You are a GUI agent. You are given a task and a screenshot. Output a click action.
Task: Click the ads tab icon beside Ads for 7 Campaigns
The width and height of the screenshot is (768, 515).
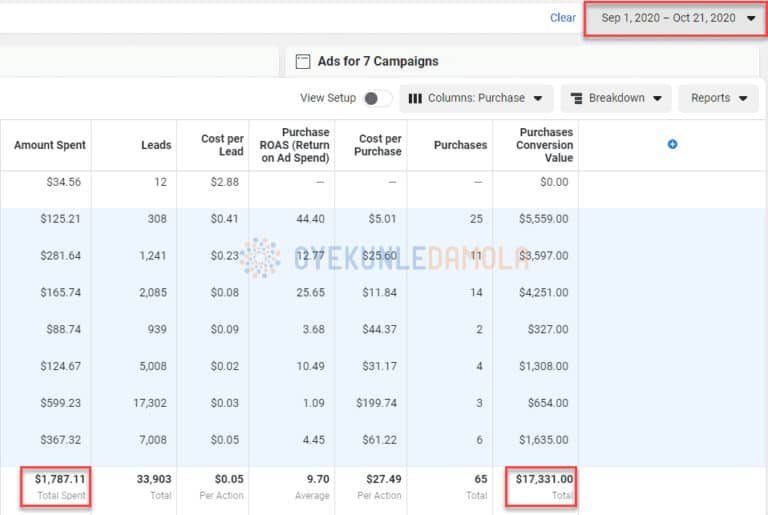click(303, 61)
